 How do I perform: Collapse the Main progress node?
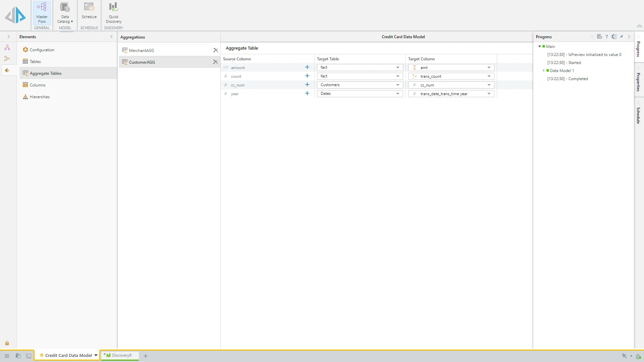[540, 47]
